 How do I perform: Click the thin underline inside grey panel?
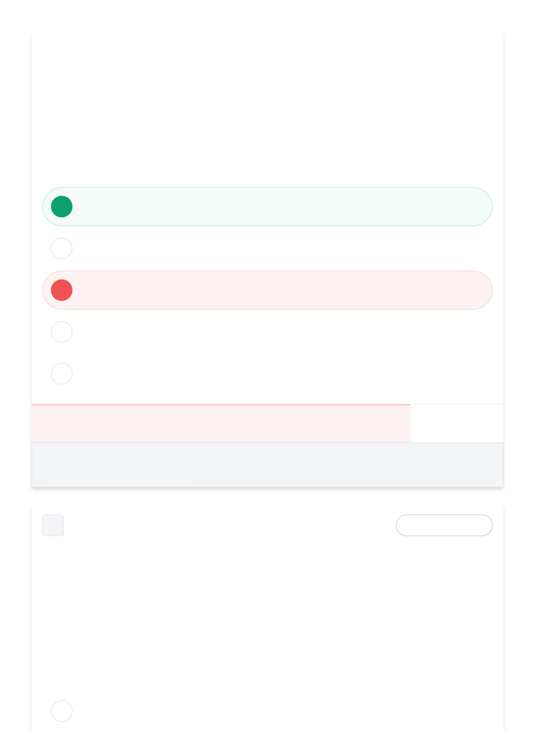pyautogui.click(x=118, y=487)
